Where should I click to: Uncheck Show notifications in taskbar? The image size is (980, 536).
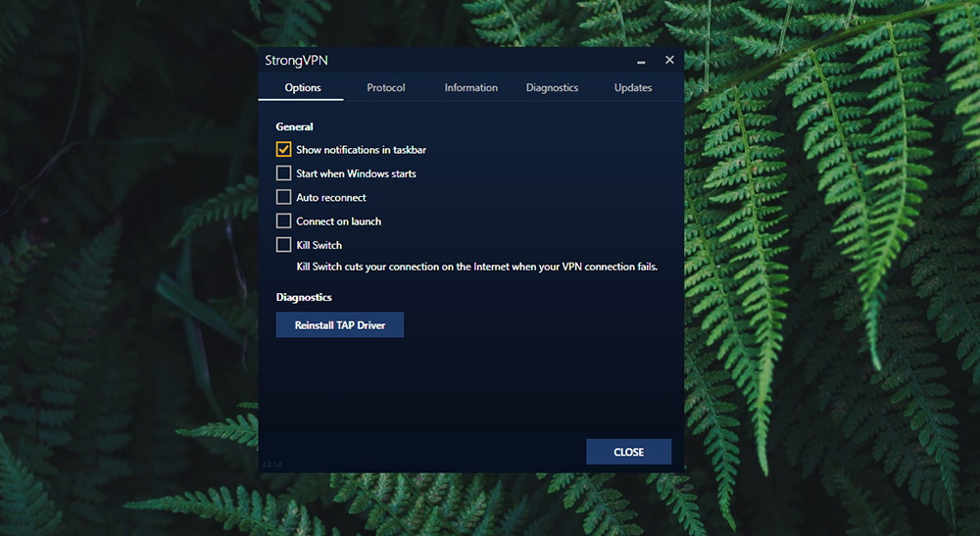(284, 149)
